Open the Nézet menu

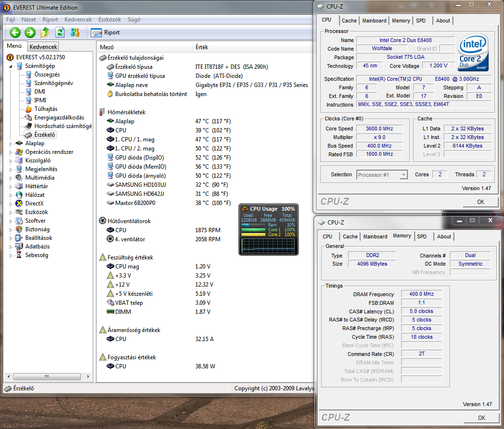(29, 20)
